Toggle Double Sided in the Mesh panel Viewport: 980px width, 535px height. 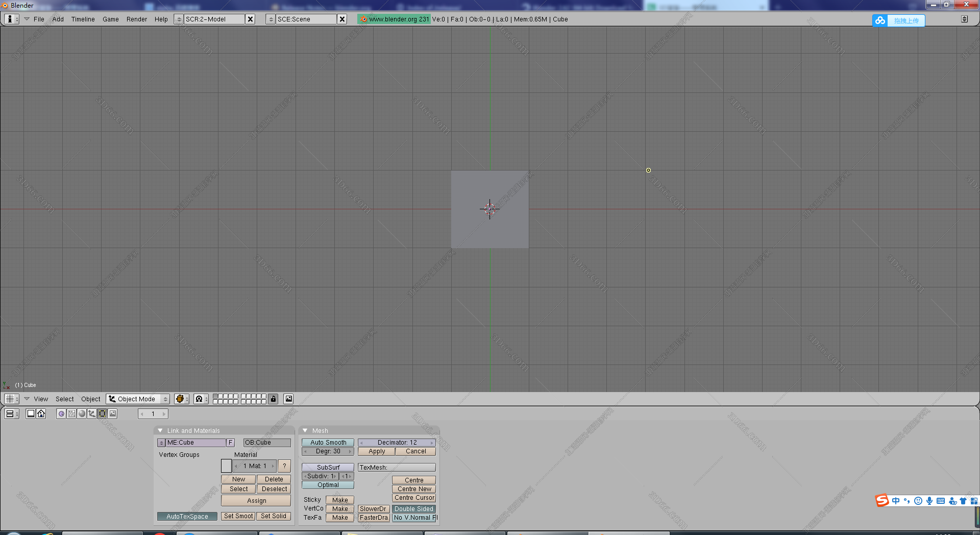pos(414,508)
